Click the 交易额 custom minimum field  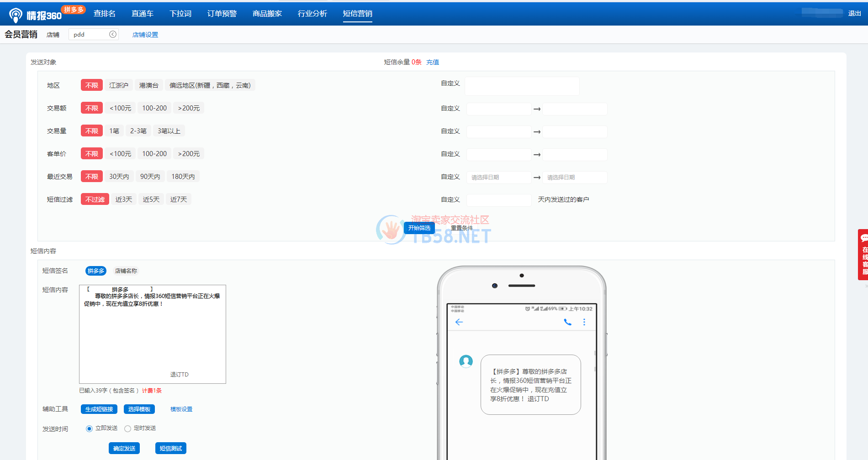[x=499, y=109]
